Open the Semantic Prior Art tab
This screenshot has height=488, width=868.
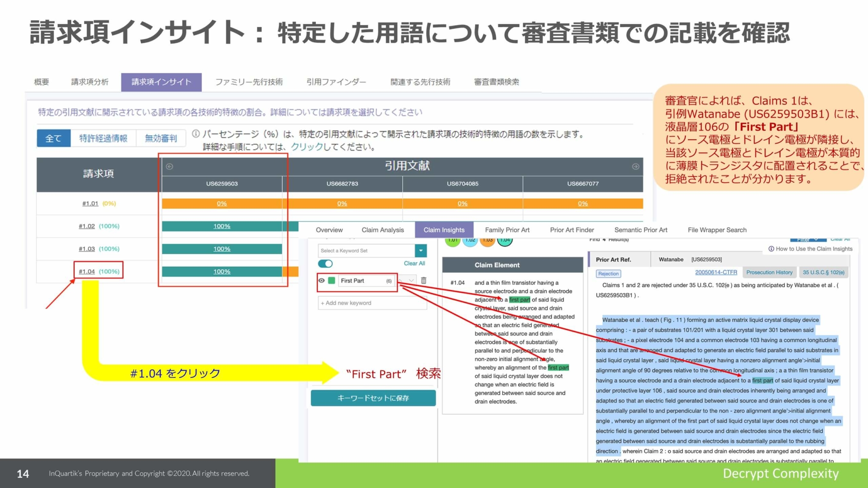pos(641,230)
